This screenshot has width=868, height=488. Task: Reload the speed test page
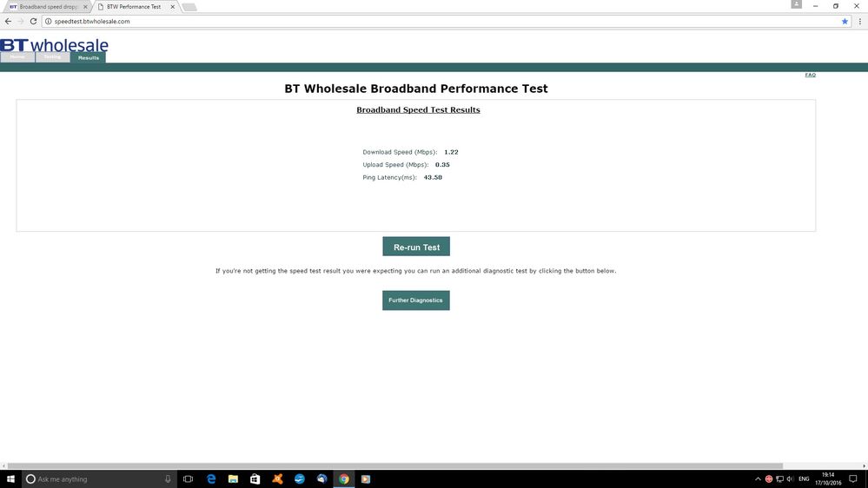pos(33,21)
